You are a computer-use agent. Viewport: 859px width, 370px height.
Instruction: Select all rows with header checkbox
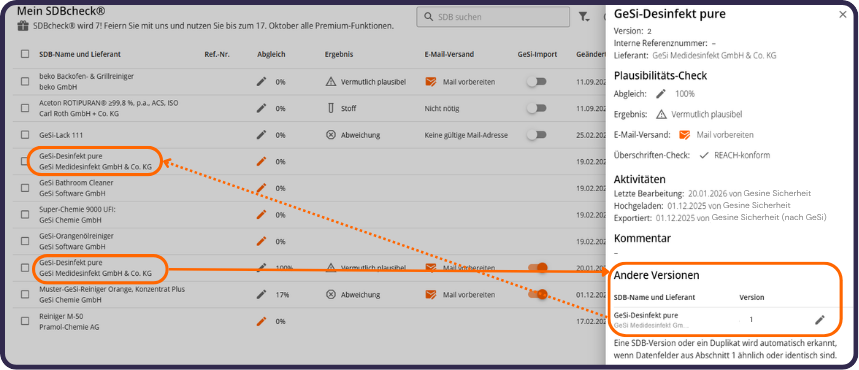pos(25,54)
